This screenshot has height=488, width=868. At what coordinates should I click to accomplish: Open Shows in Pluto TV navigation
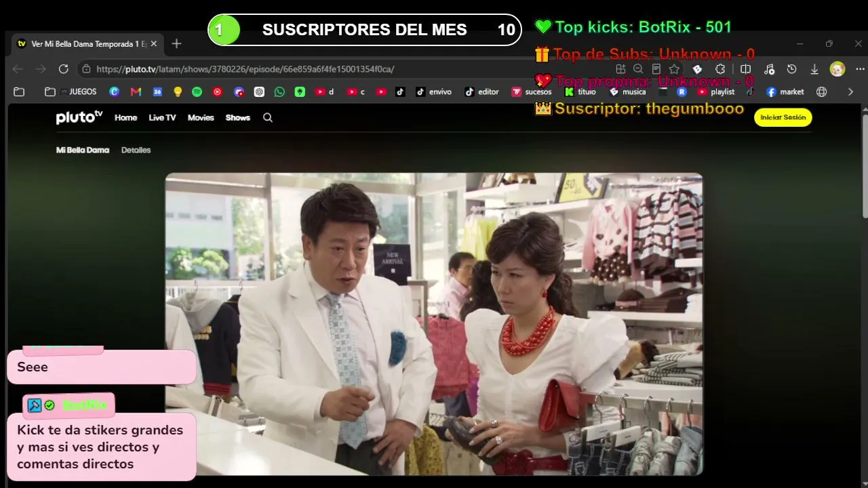click(238, 118)
